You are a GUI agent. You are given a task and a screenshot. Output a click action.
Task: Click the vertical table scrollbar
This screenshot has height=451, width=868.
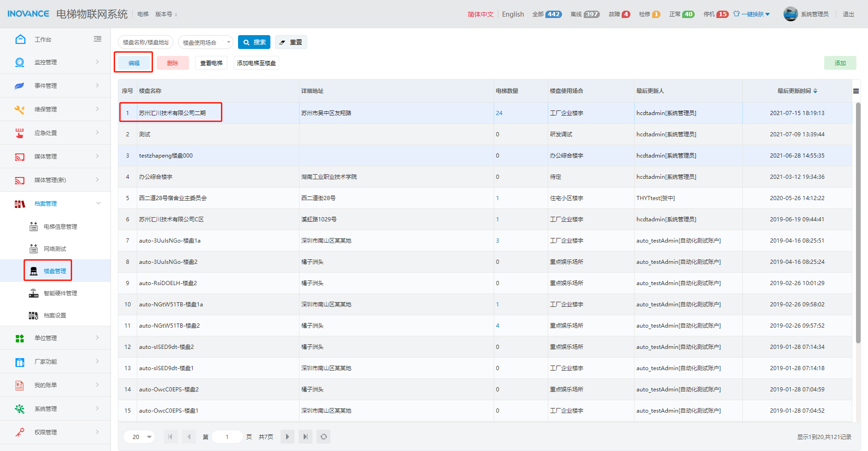click(858, 222)
